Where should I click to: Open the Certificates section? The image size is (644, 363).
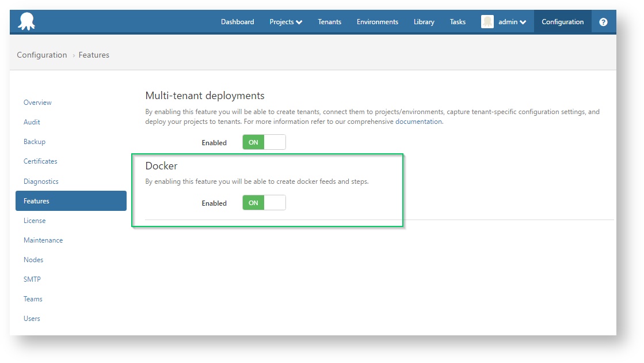pos(40,161)
